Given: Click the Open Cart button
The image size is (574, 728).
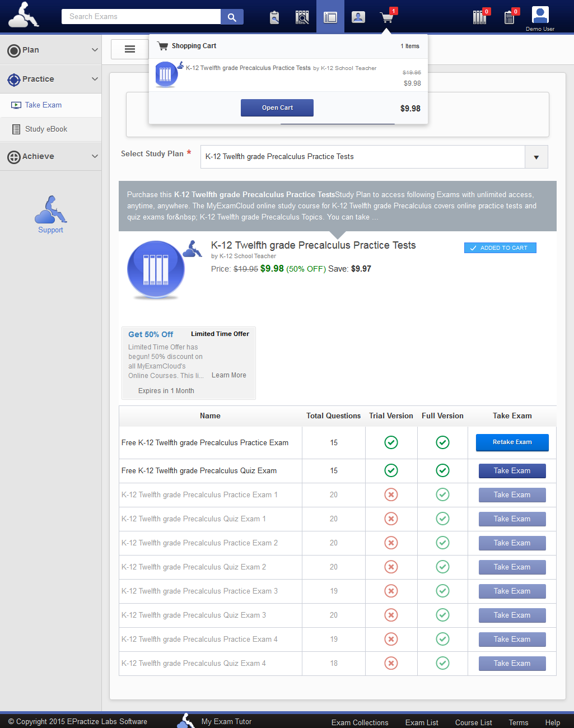Looking at the screenshot, I should pyautogui.click(x=277, y=108).
